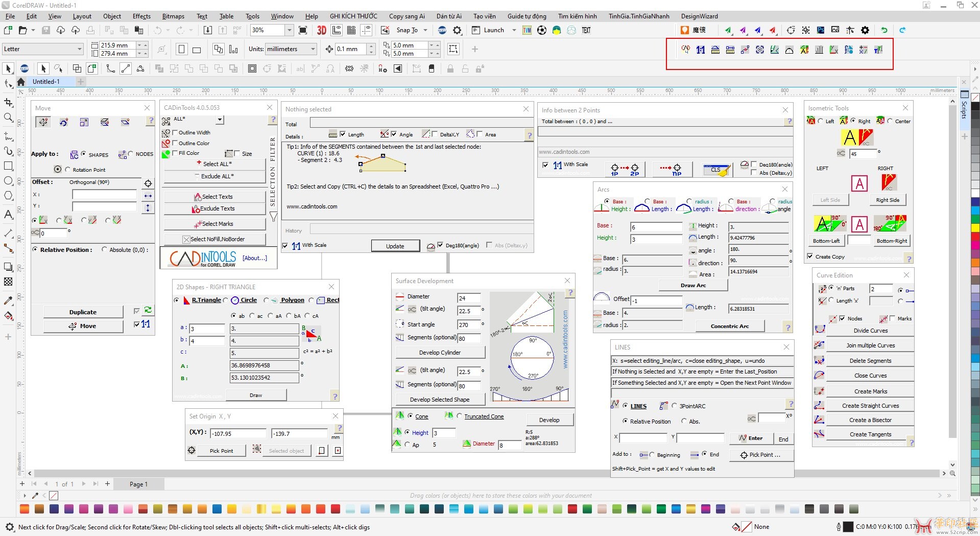Click the Develop Cylinder button

pyautogui.click(x=440, y=353)
